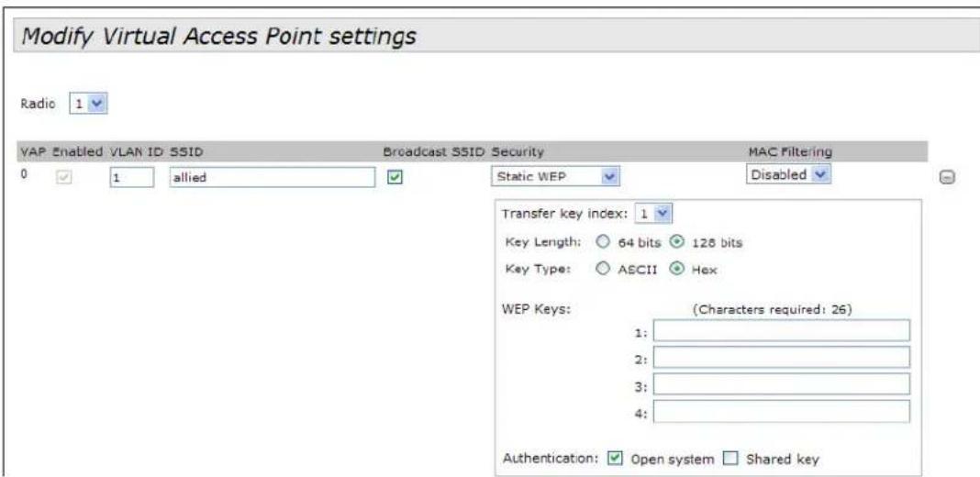
Task: Toggle Open system authentication checkbox
Action: (614, 459)
